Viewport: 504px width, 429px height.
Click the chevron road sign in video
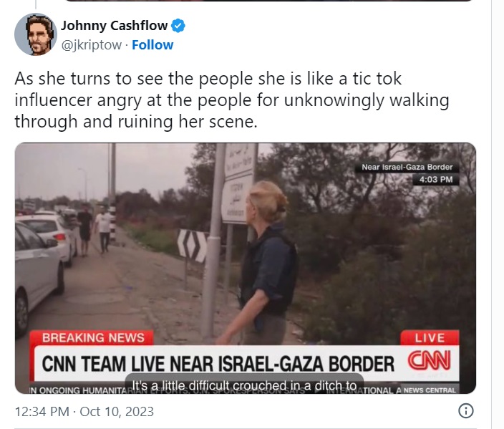[x=192, y=246]
